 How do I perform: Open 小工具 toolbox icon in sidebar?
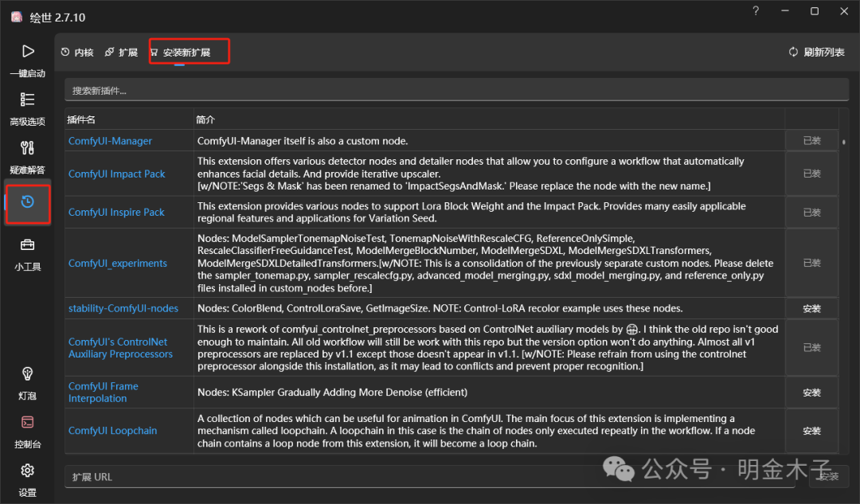click(27, 244)
